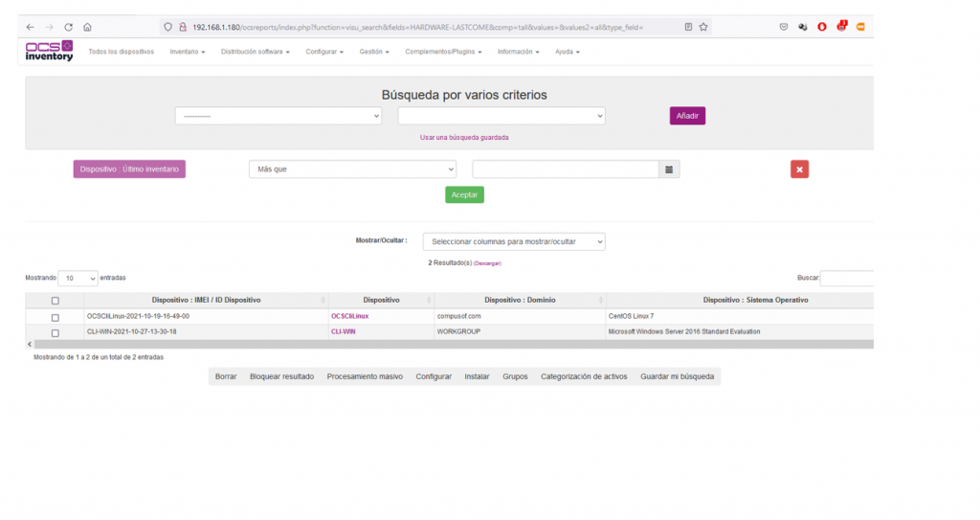Open 'Usar una búsqueda guardada' link
980x520 pixels.
pyautogui.click(x=464, y=137)
